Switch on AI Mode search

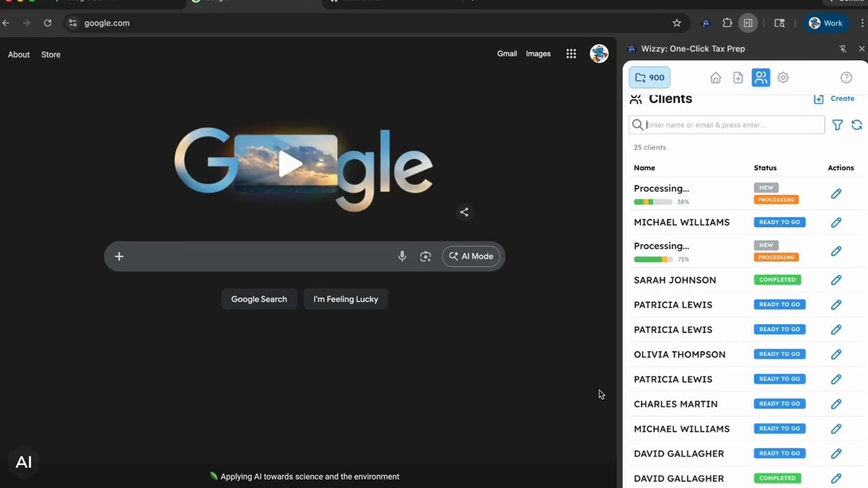(471, 256)
